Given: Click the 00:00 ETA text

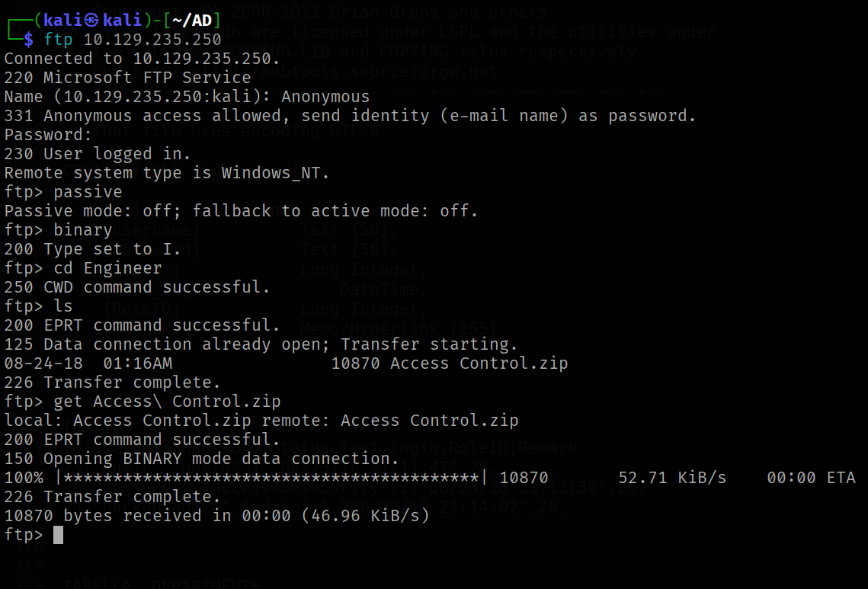Looking at the screenshot, I should (x=811, y=477).
